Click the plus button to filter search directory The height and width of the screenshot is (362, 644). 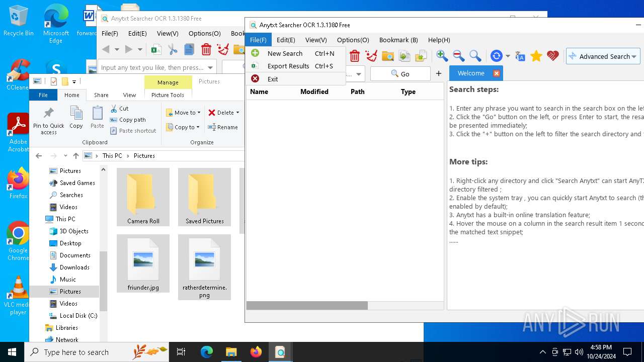click(439, 73)
